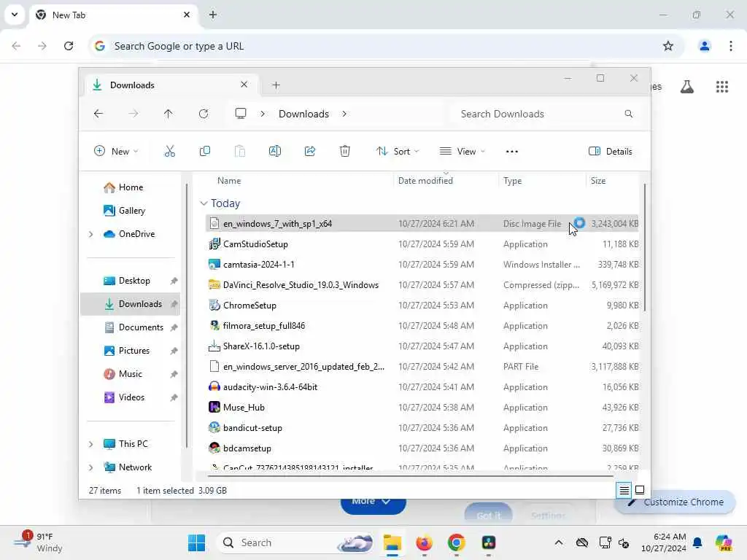Screen dimensions: 747x560
Task: Expand This PC in navigation pane
Action: pos(90,444)
